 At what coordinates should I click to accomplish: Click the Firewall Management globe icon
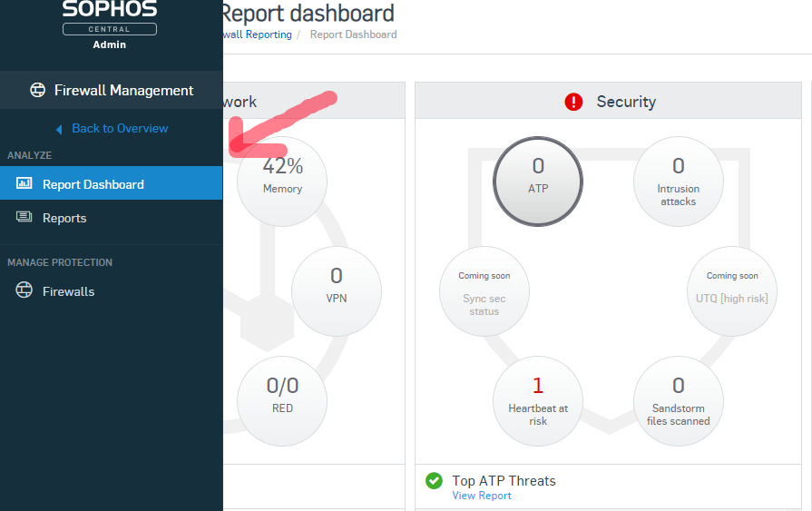tap(37, 90)
